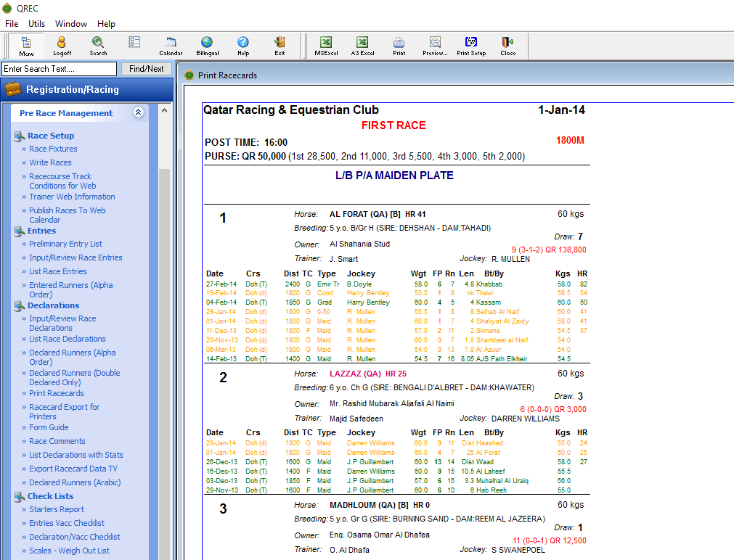Open Publish Races To Web Calendar
The image size is (734, 560).
tap(68, 215)
